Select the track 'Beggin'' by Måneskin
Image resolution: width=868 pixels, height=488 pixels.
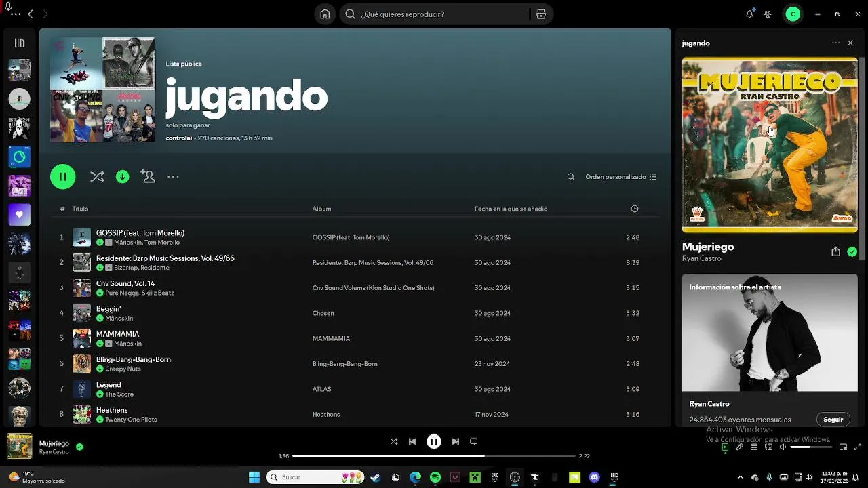point(108,309)
